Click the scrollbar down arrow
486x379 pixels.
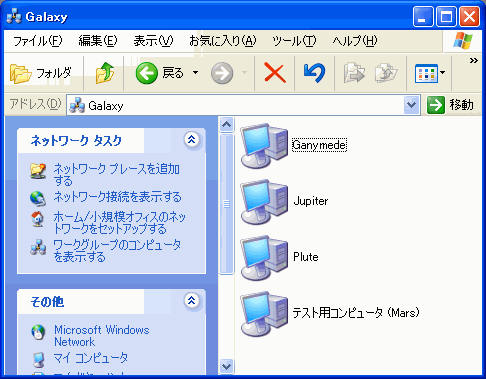click(x=227, y=366)
